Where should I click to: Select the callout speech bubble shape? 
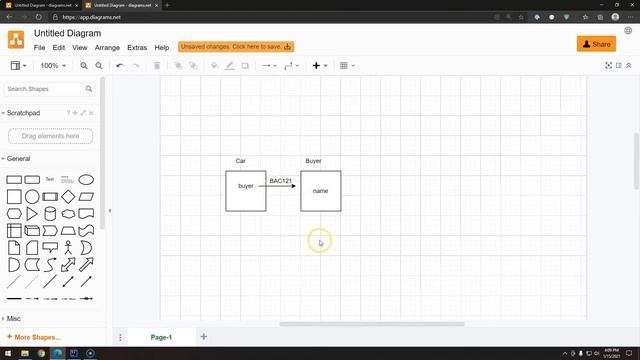coord(50,247)
